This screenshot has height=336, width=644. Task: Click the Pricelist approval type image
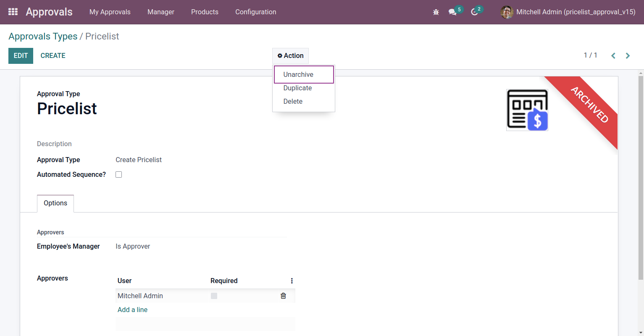[527, 110]
